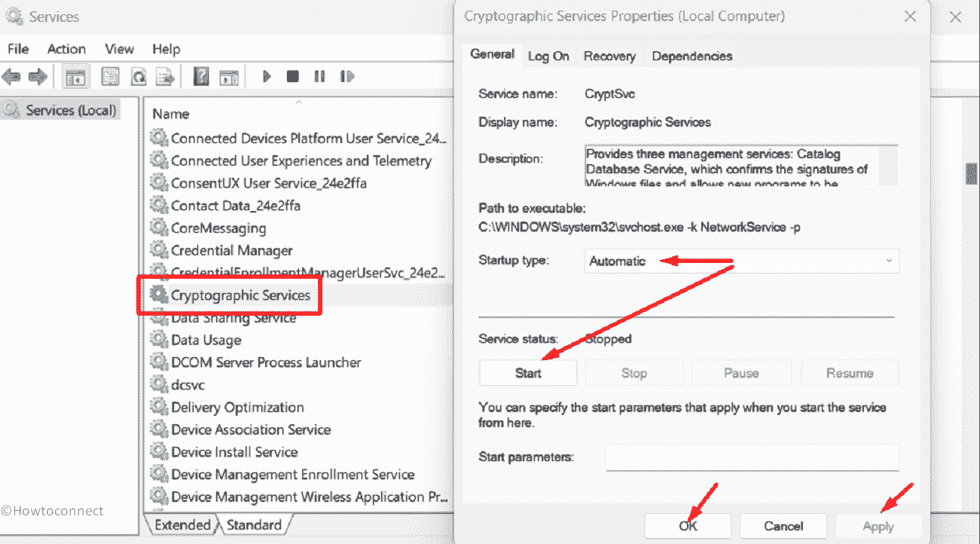Switch to the Log On tab
Image resolution: width=980 pixels, height=544 pixels.
pyautogui.click(x=548, y=56)
